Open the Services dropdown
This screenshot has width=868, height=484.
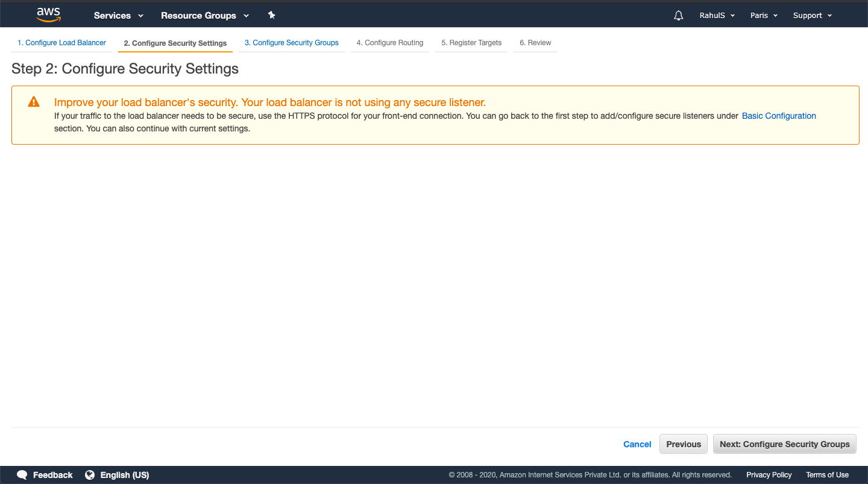(113, 15)
